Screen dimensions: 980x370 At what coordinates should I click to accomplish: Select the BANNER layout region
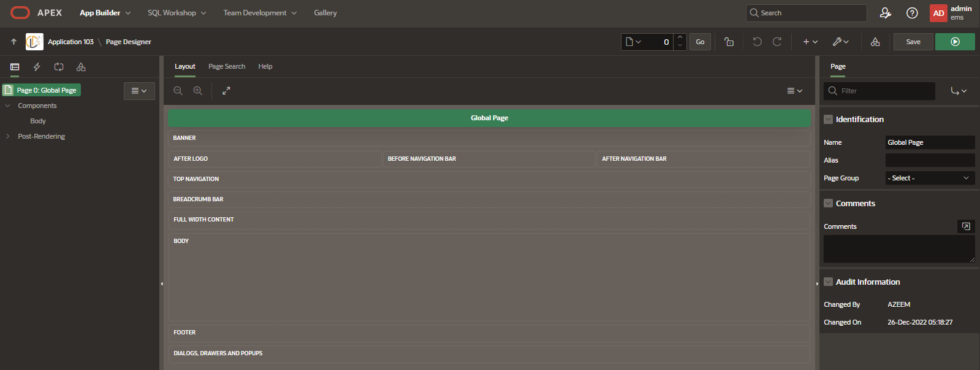click(x=490, y=138)
